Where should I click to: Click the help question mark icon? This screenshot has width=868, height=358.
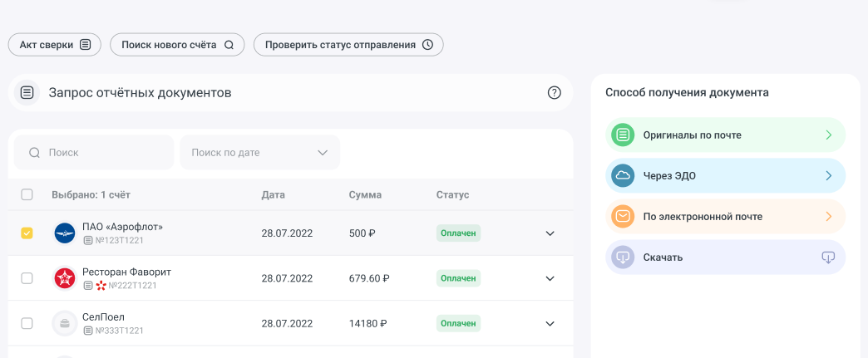[x=555, y=93]
